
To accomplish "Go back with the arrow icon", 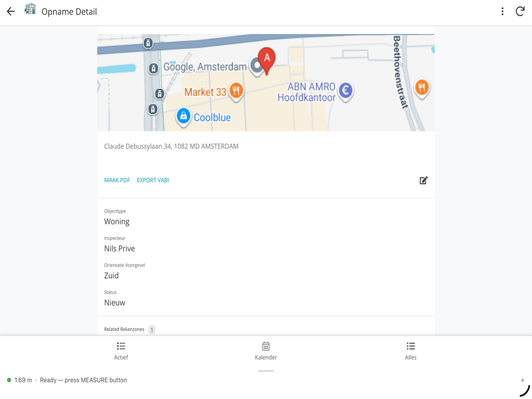I will (11, 11).
